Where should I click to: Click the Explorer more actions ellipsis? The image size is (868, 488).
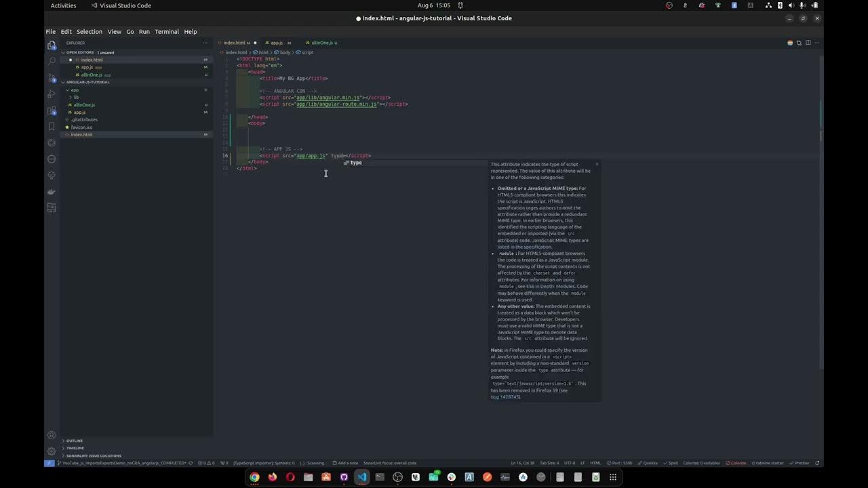pos(205,43)
